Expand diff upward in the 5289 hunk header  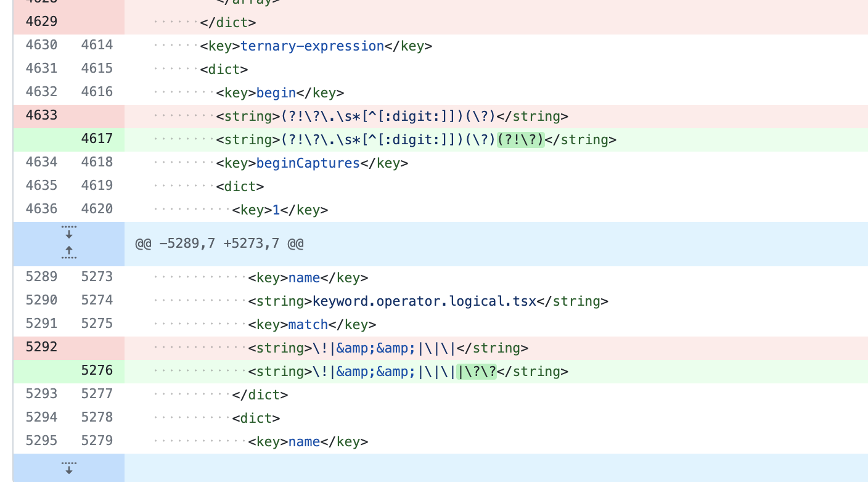click(69, 252)
